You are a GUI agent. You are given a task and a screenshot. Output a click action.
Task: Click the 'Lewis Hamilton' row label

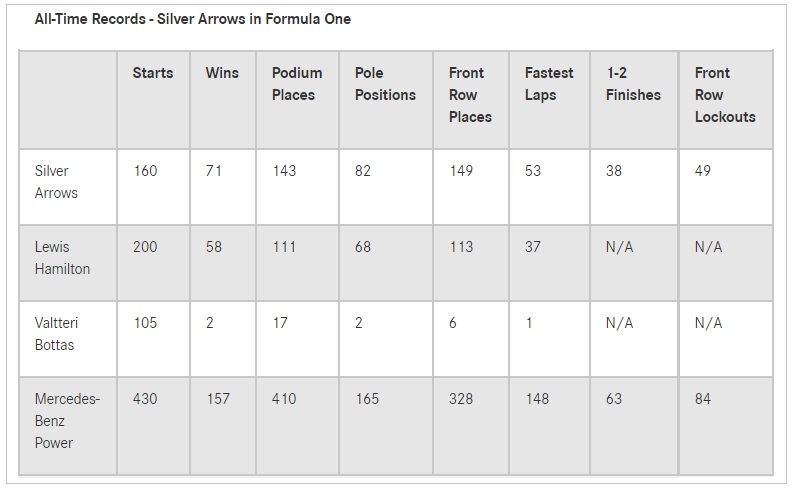coord(62,258)
